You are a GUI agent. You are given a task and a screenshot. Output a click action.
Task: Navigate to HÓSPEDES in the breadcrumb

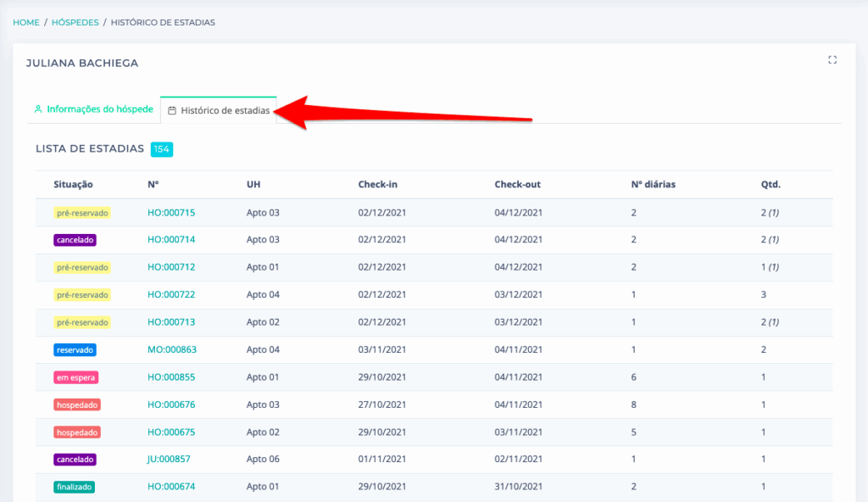tap(75, 22)
